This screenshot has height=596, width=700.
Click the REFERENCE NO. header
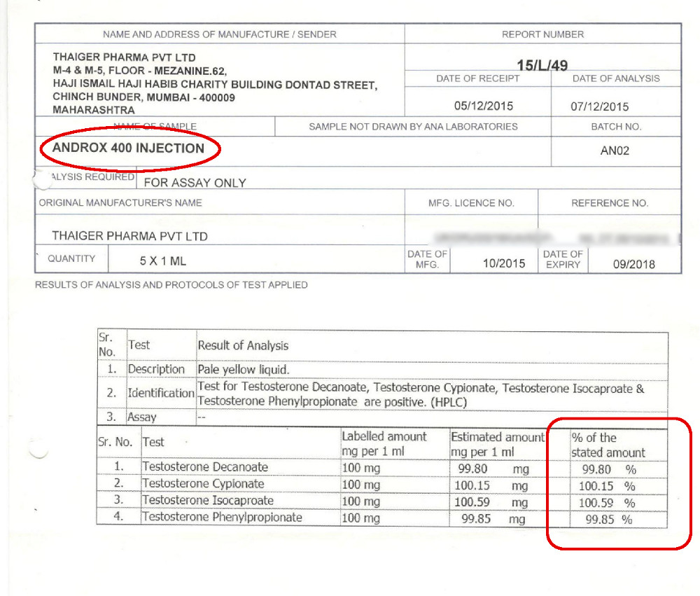coord(610,203)
